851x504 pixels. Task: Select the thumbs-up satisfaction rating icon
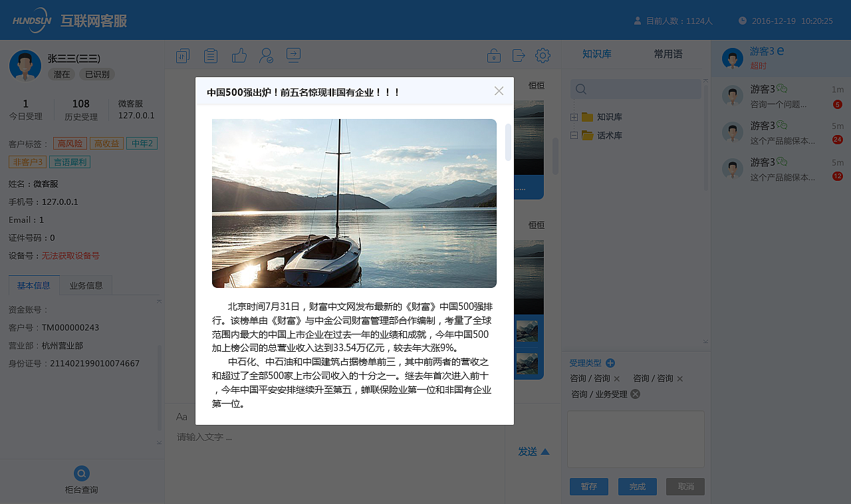pos(239,56)
